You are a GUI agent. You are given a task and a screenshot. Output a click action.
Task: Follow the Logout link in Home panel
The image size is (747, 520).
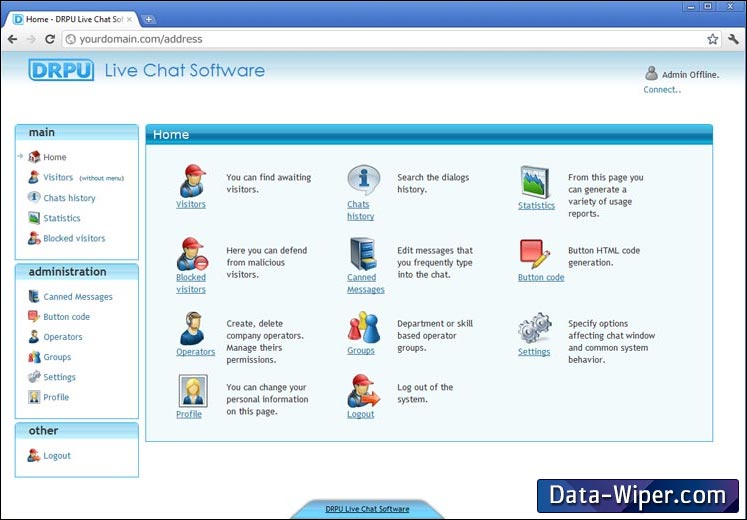(361, 414)
